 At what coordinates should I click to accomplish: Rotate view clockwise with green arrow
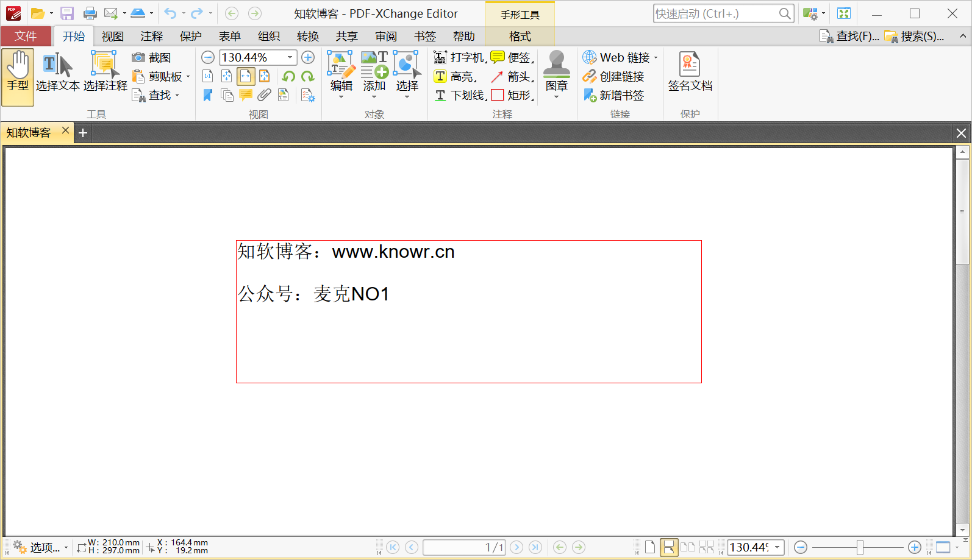coord(308,76)
